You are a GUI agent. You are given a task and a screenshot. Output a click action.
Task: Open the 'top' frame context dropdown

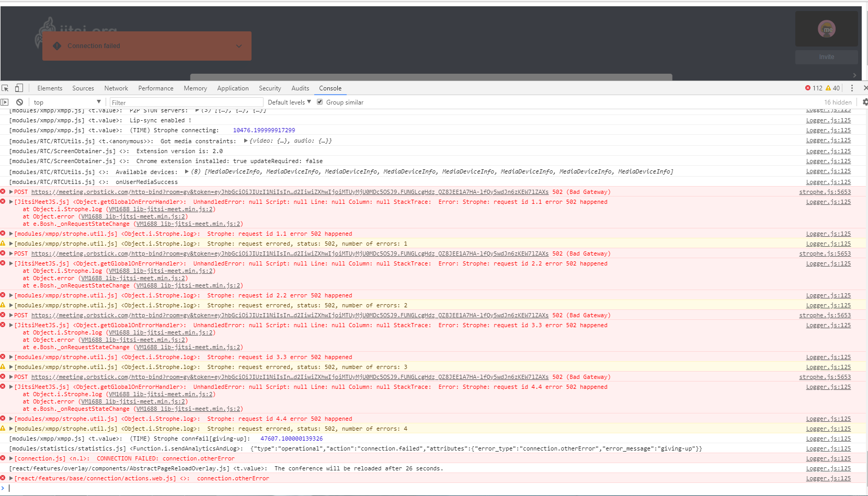pyautogui.click(x=65, y=102)
